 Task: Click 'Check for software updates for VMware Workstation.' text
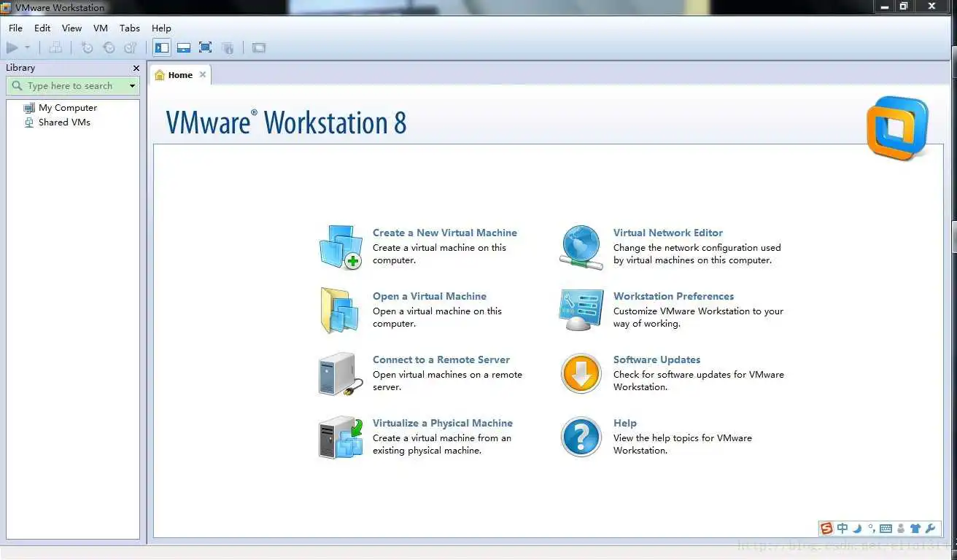click(x=699, y=381)
